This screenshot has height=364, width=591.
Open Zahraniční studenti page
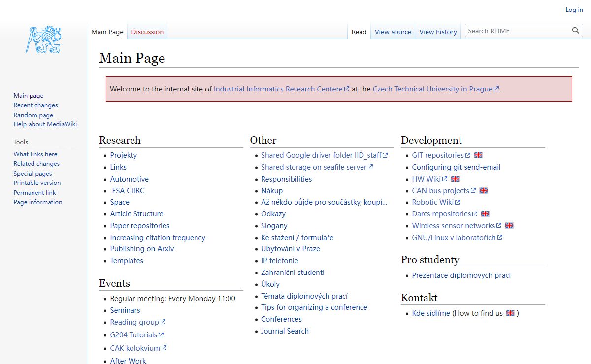tap(293, 273)
